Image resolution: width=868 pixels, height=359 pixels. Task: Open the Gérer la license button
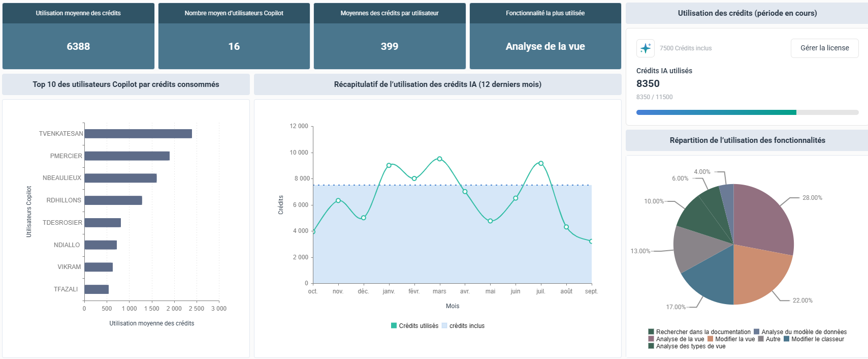[824, 48]
